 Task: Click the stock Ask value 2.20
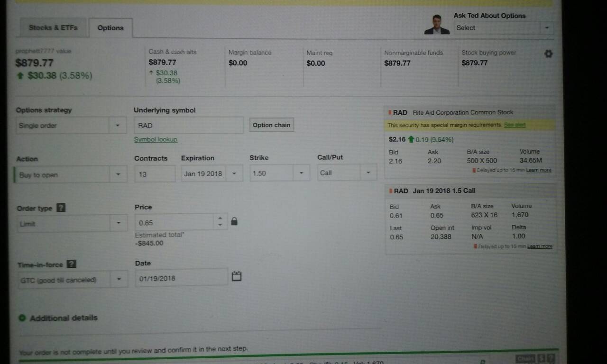[x=434, y=161]
